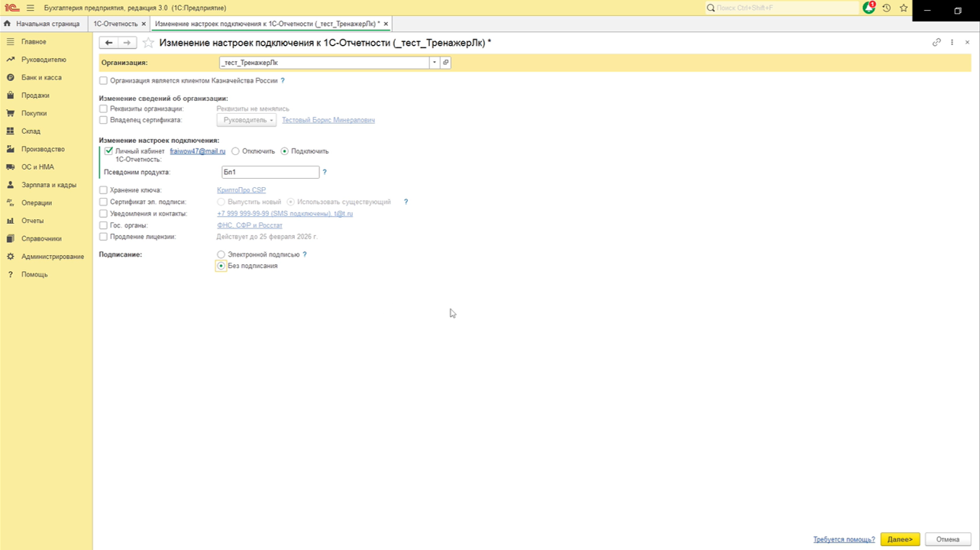Click the Склад grid icon
Screen dimensions: 980x550
point(10,131)
